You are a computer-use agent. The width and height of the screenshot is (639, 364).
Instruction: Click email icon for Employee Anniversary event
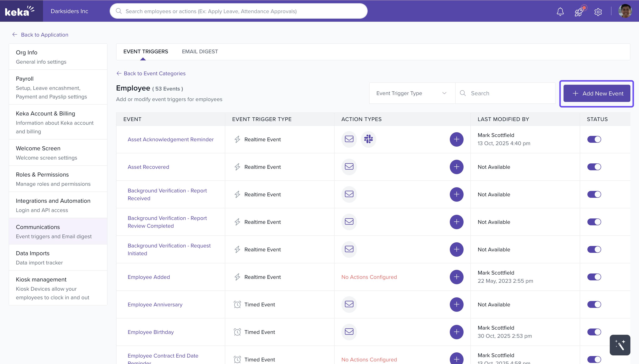point(349,304)
